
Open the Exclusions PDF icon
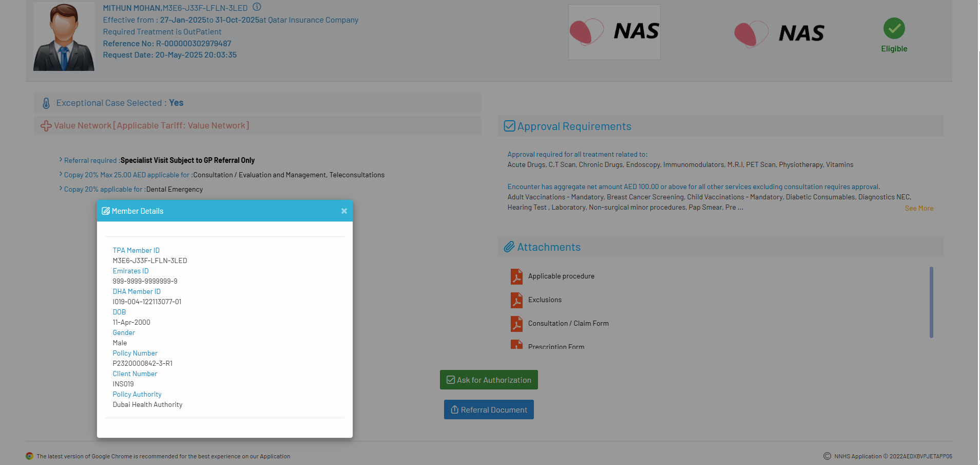(516, 300)
